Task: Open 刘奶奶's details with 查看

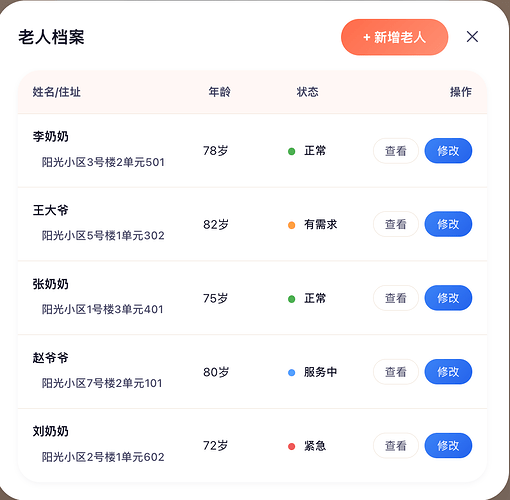Action: [396, 446]
